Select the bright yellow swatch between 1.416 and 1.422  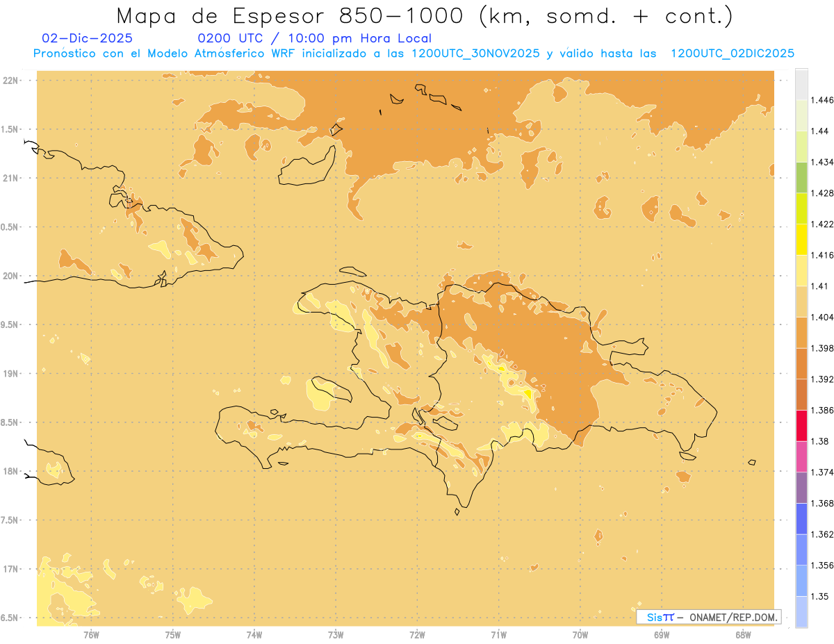tap(801, 239)
